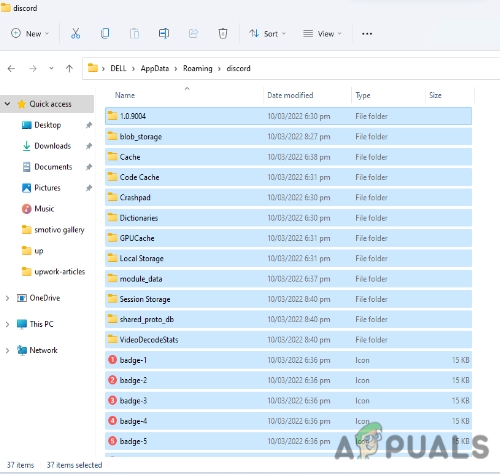This screenshot has height=474, width=500.
Task: Select the shared_proto_db folder
Action: coord(288,319)
